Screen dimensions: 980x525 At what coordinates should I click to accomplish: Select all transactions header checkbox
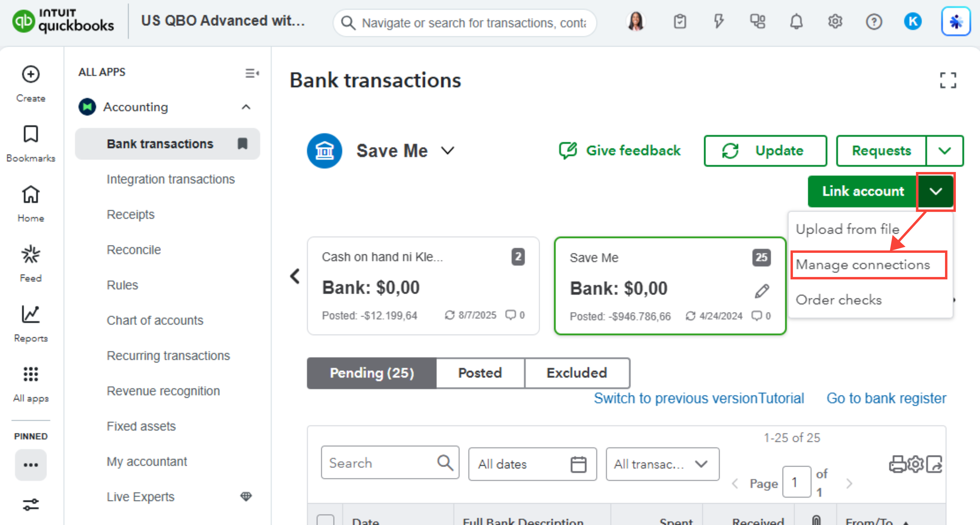(325, 520)
